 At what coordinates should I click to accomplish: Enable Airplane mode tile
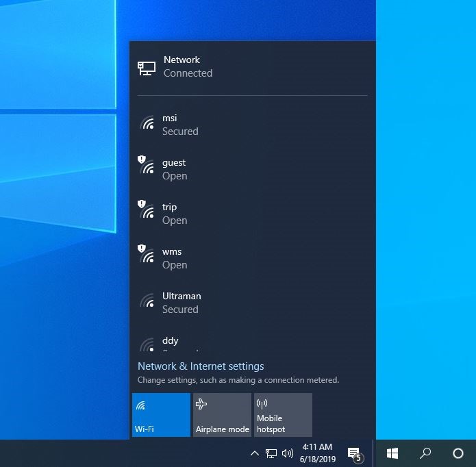coord(222,415)
